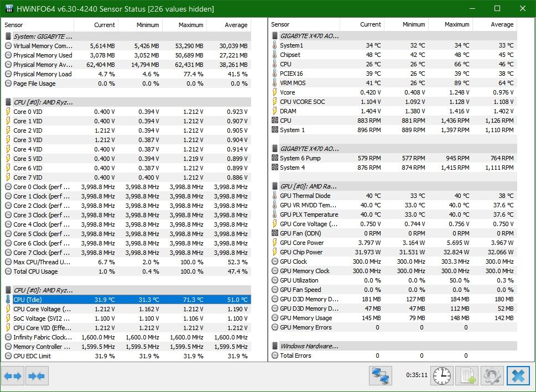Start logging with the add-file icon
The image size is (536, 392).
point(467,375)
